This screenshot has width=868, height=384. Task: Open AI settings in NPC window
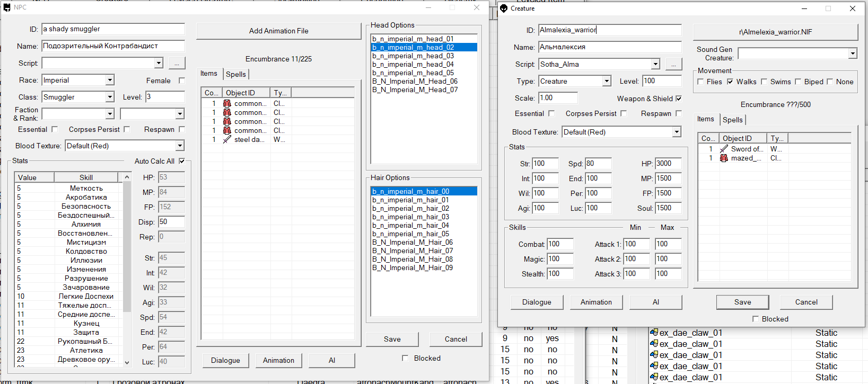point(332,360)
